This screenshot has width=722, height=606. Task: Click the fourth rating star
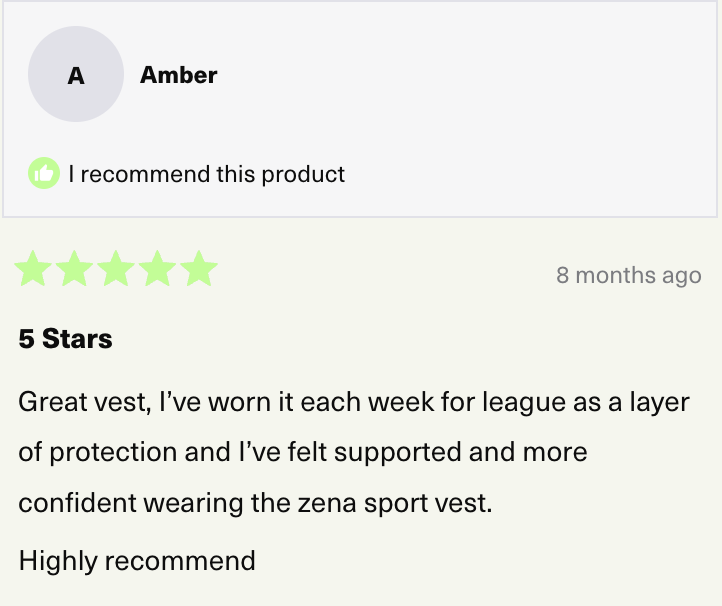tap(158, 269)
